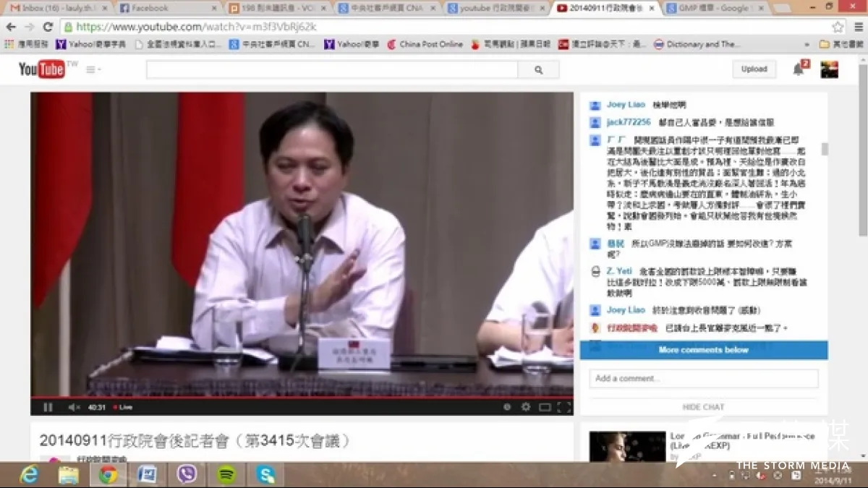Viewport: 868px width, 488px height.
Task: Open Spotify from the taskbar
Action: (x=226, y=474)
